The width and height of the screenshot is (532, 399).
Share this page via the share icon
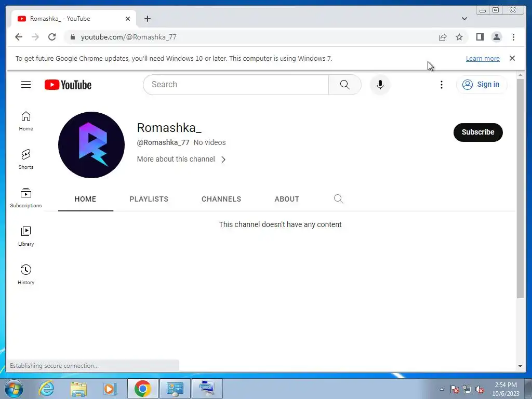(443, 37)
